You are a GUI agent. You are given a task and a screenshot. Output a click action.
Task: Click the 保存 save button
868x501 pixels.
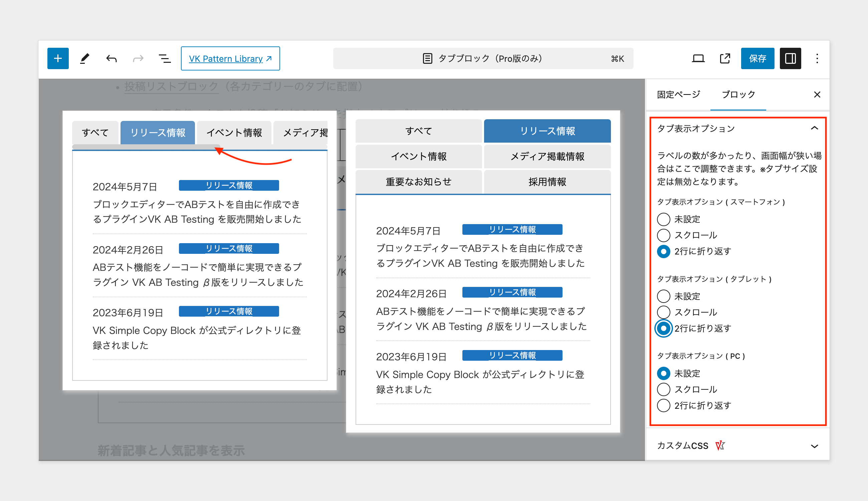coord(757,58)
